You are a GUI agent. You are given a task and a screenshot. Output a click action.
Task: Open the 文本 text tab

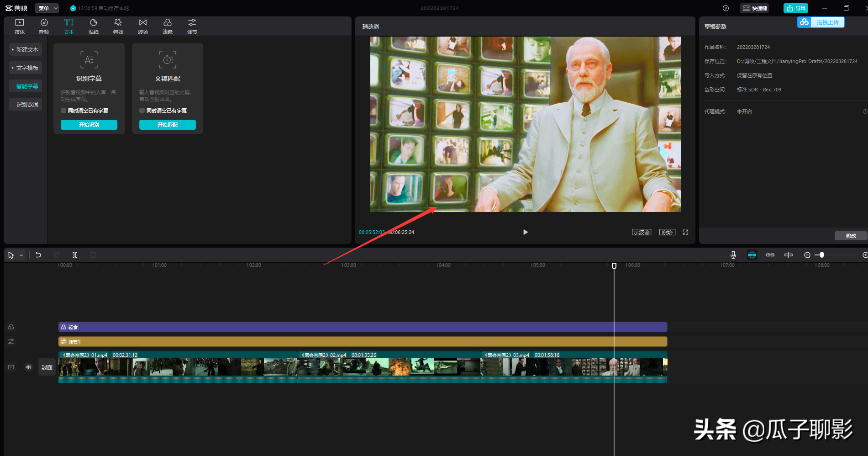(x=68, y=27)
